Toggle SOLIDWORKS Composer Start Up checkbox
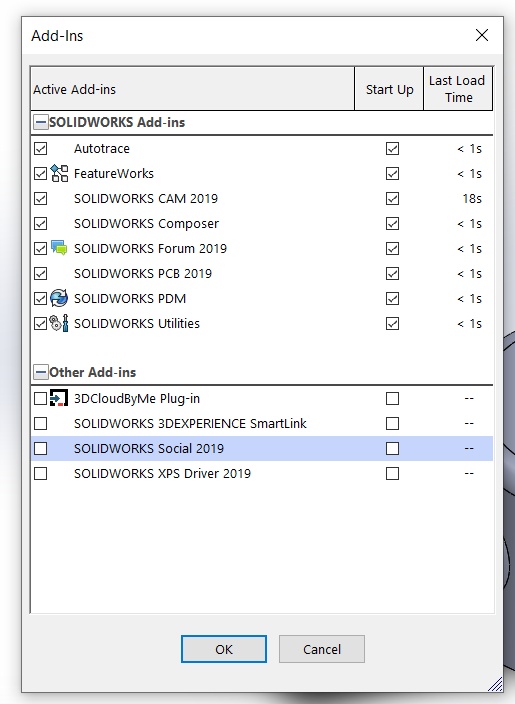This screenshot has width=515, height=704. pos(392,224)
